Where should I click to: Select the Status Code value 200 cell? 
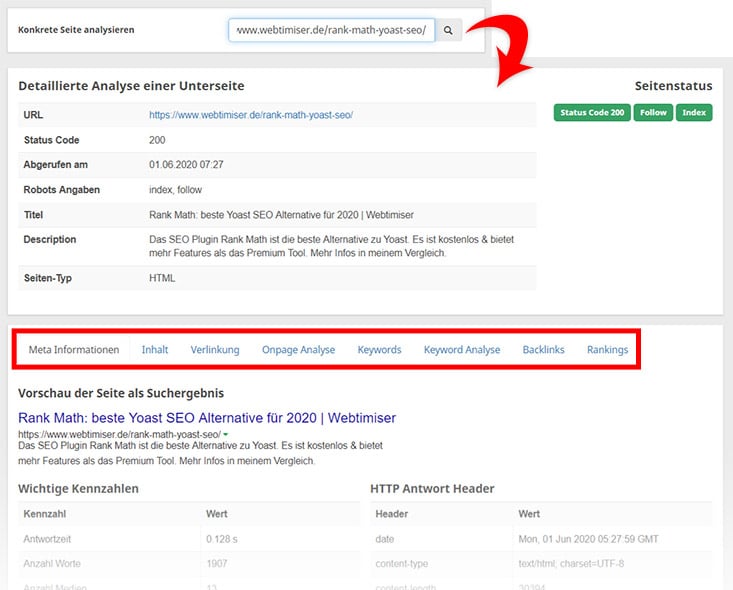pyautogui.click(x=157, y=140)
